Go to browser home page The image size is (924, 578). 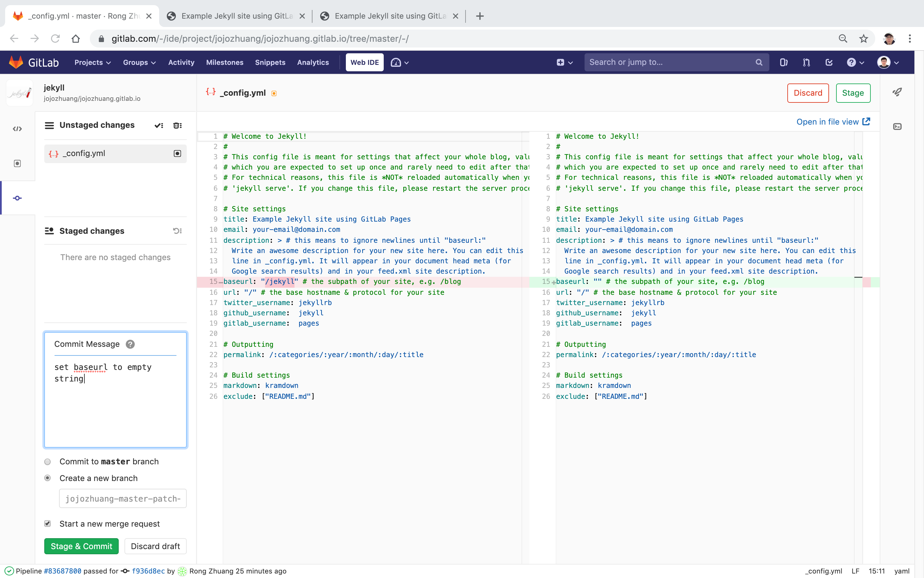(x=76, y=39)
